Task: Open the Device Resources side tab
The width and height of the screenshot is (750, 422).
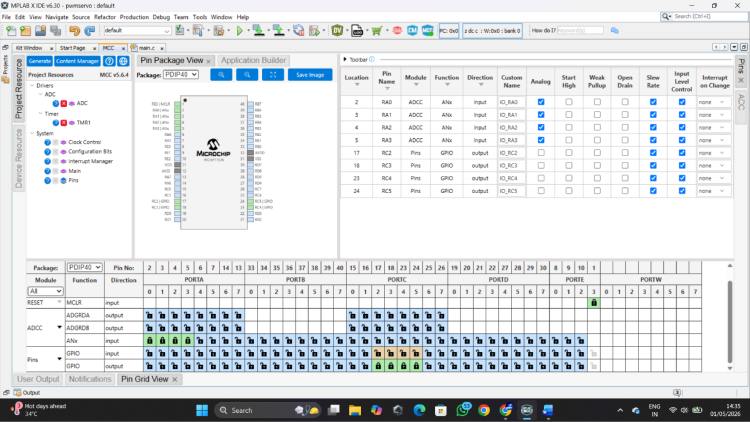Action: (x=19, y=158)
